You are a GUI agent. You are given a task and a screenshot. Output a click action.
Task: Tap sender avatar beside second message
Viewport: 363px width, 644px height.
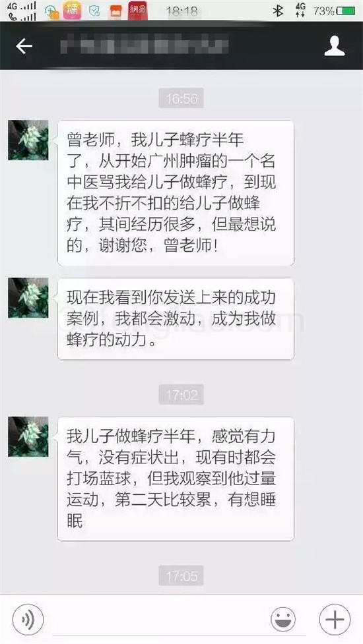[x=28, y=298]
